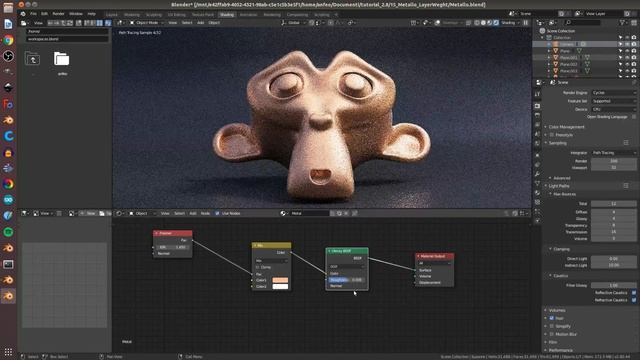The image size is (640, 360).
Task: Click the Fresnel IOR value field
Action: point(173,247)
